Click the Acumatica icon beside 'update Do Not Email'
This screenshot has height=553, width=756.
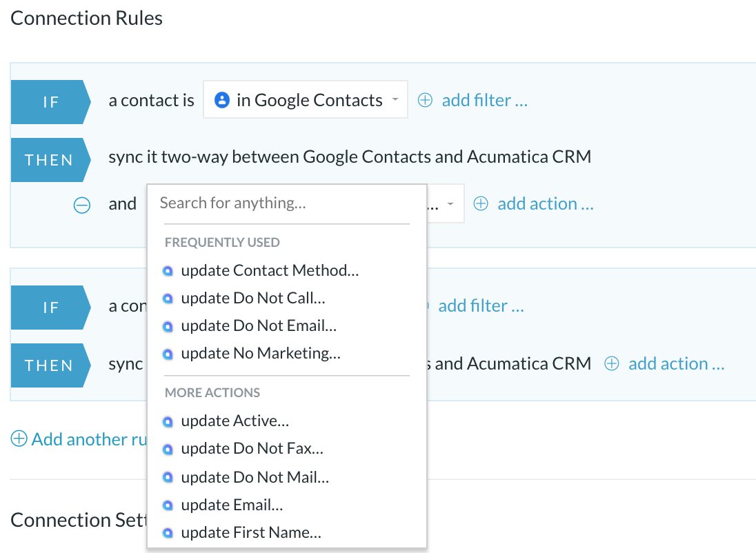pos(168,326)
